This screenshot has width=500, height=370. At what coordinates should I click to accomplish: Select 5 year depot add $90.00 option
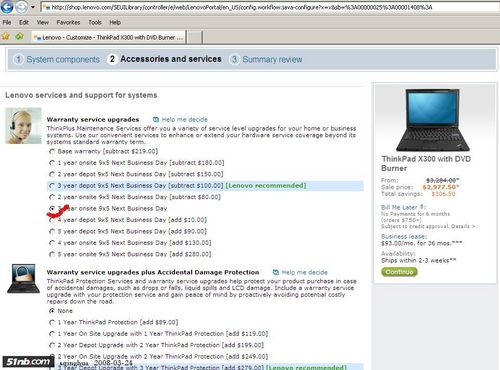(52, 231)
